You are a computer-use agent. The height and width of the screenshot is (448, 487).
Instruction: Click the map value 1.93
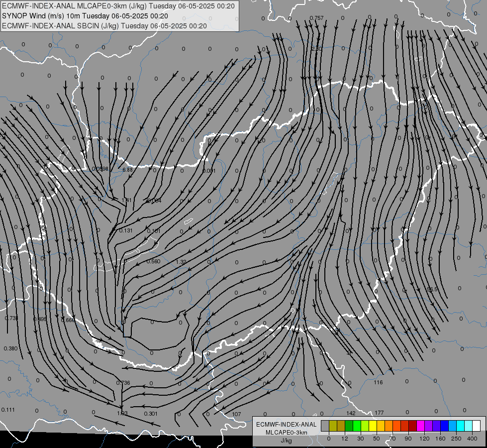122,413
